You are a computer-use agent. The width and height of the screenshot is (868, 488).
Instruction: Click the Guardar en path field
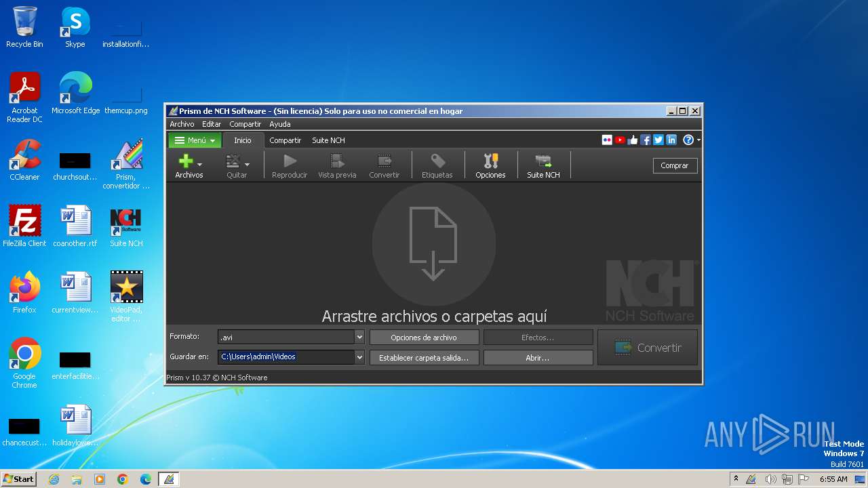click(x=286, y=357)
